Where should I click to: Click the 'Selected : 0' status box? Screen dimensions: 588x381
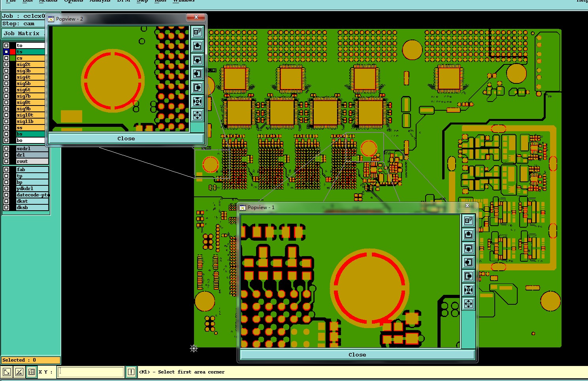tap(31, 360)
